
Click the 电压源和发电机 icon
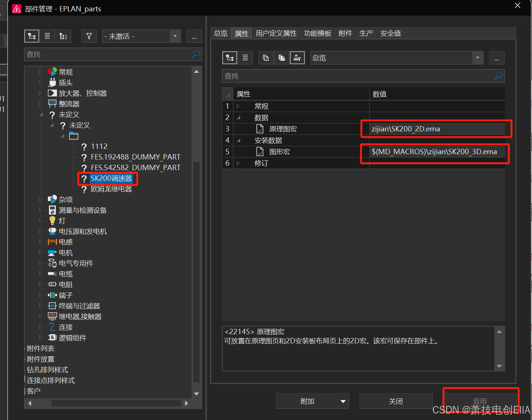click(x=52, y=231)
